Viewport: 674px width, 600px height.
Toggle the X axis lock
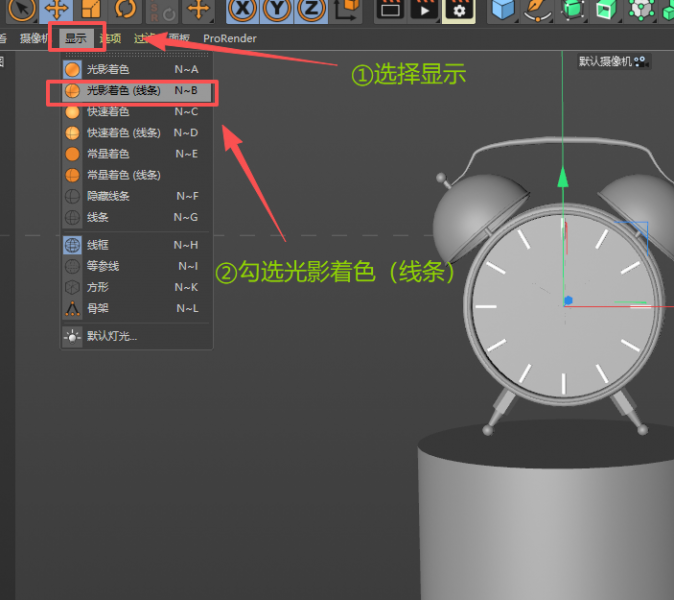[243, 9]
